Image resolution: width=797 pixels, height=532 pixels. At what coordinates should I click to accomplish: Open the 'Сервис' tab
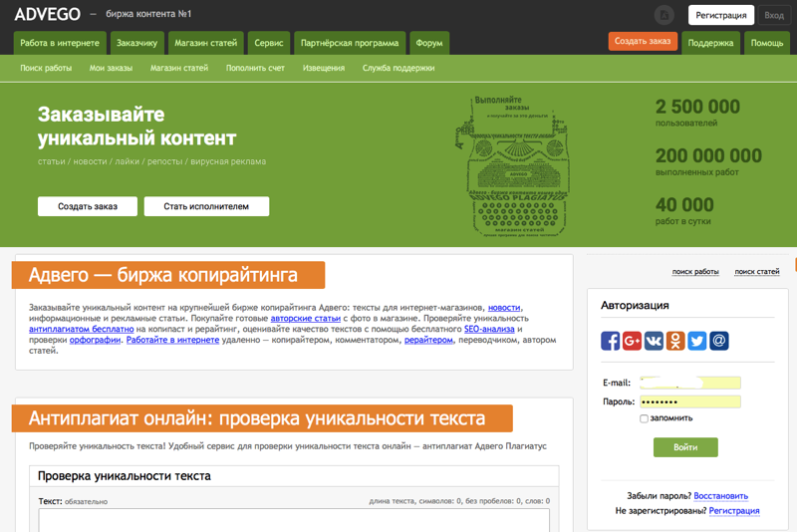(x=269, y=43)
